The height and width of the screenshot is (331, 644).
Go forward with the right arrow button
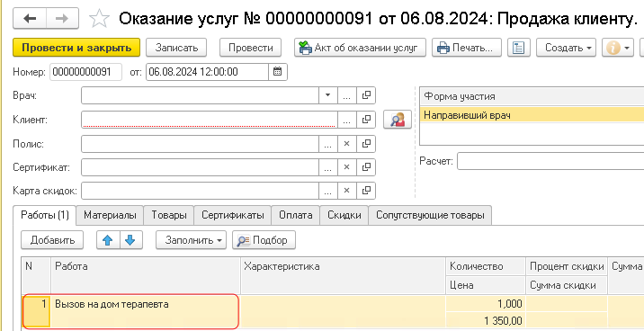point(62,19)
